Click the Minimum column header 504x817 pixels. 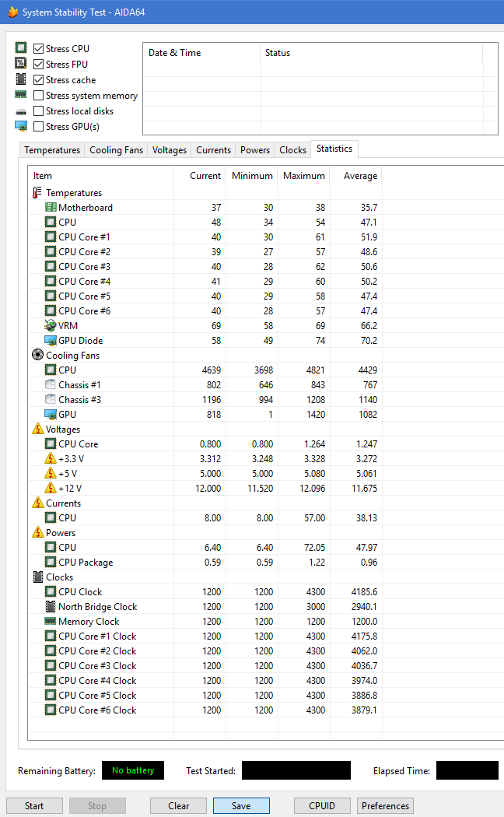[251, 176]
